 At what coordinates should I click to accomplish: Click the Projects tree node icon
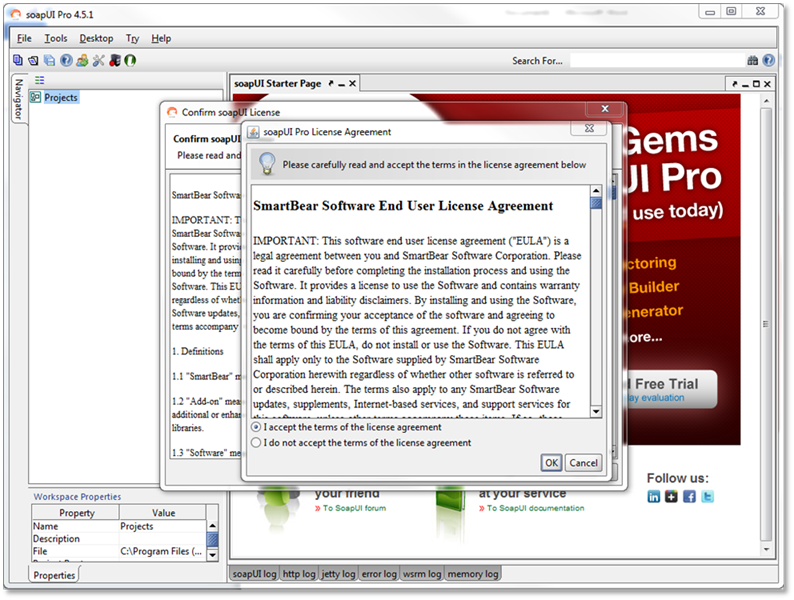[35, 98]
